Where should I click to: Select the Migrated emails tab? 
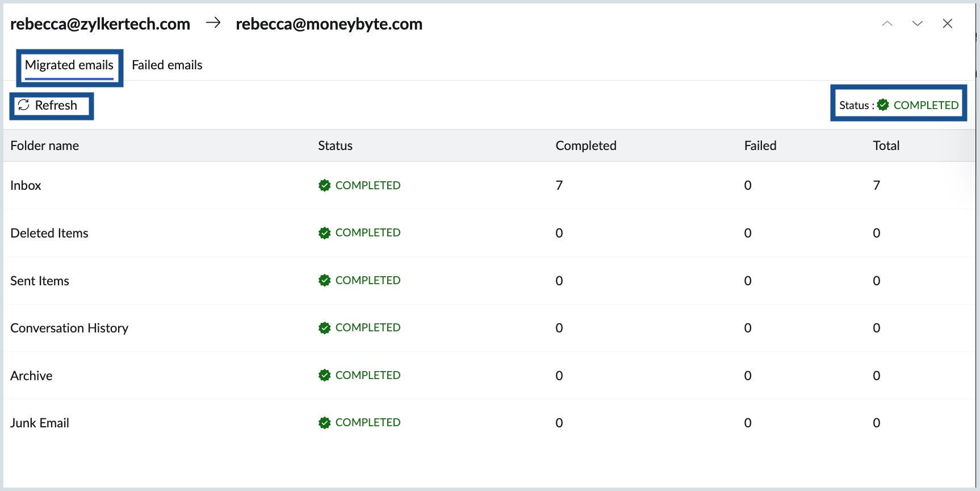pos(69,65)
